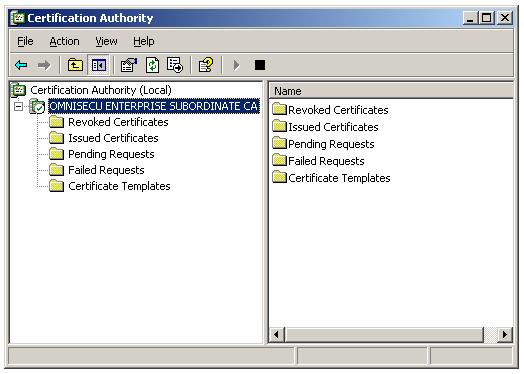This screenshot has width=524, height=374.
Task: Select Revoked Certificates in the right pane
Action: pyautogui.click(x=338, y=110)
